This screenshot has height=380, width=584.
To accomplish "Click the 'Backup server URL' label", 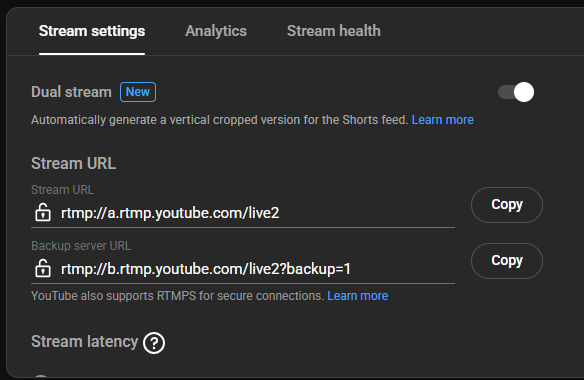I will coord(81,246).
